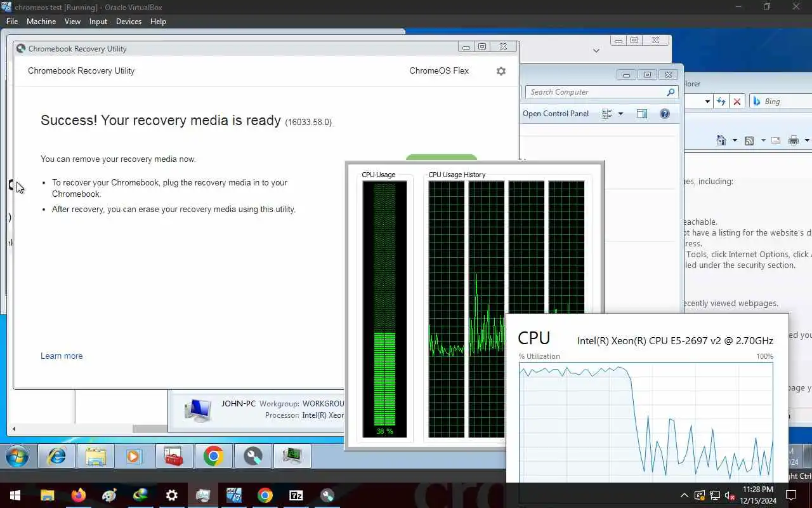The image size is (812, 508).
Task: Click the Read mail icon
Action: pyautogui.click(x=776, y=140)
